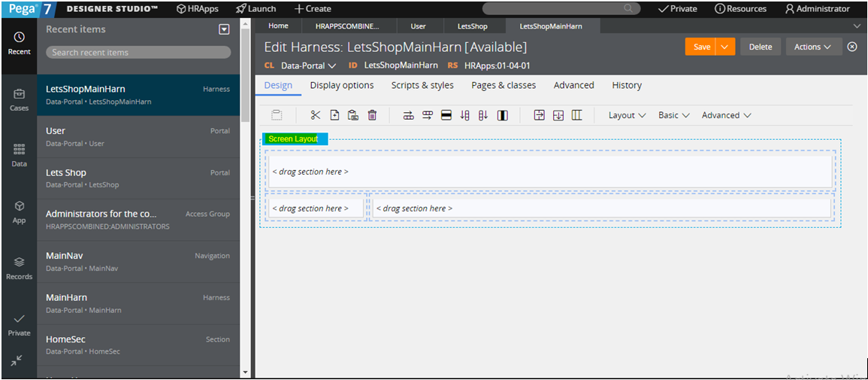868x380 pixels.
Task: Click the search magnifier icon in header
Action: 628,9
